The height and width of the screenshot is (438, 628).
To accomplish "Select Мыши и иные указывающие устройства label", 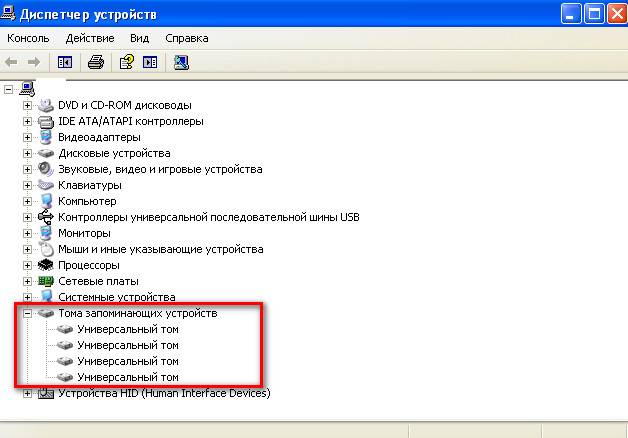I will pos(161,249).
